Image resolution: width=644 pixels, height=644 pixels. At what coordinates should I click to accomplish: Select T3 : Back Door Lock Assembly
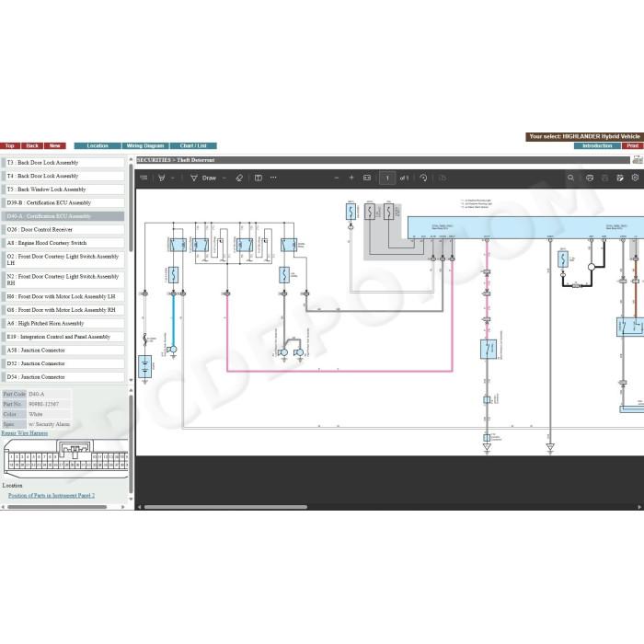63,163
